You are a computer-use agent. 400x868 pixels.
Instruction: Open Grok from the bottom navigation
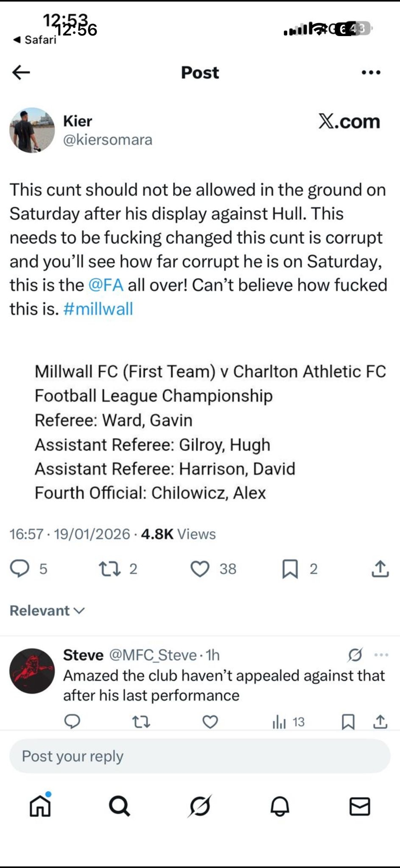tap(200, 806)
